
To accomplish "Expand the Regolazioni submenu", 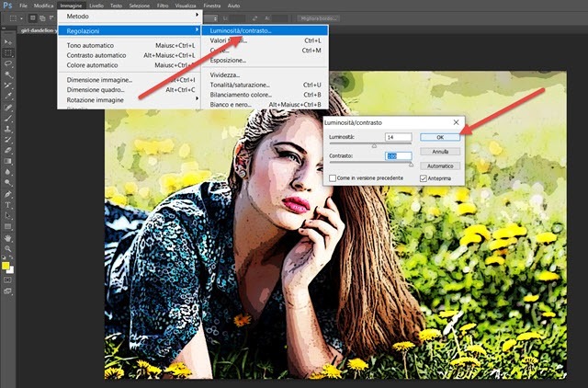I will click(x=130, y=30).
